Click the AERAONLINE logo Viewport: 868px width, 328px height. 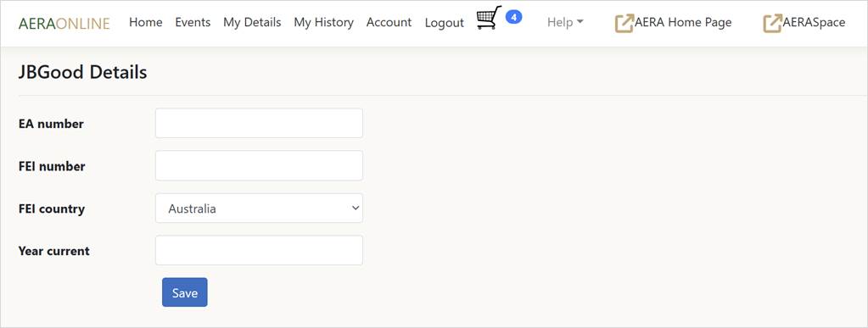pyautogui.click(x=64, y=23)
